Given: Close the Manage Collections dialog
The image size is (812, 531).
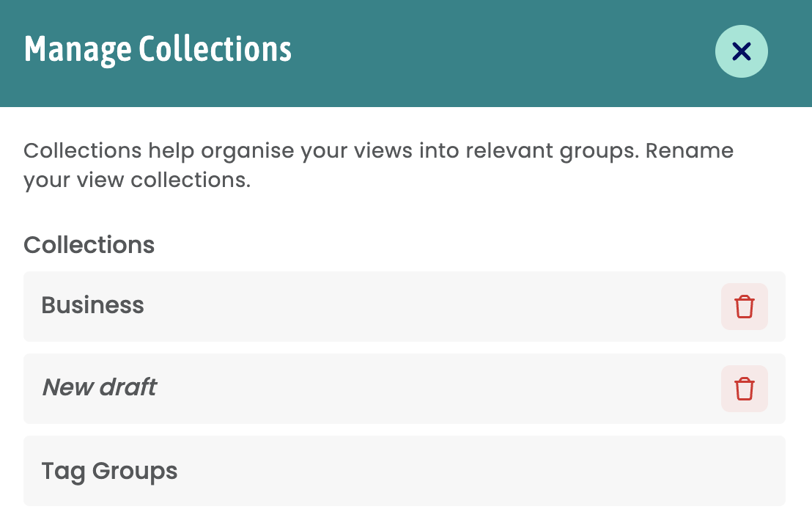Looking at the screenshot, I should point(741,51).
